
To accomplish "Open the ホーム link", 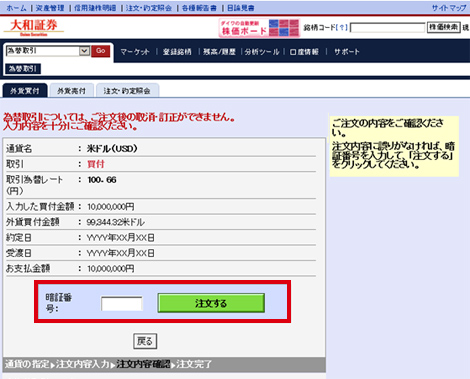I will click(x=16, y=8).
